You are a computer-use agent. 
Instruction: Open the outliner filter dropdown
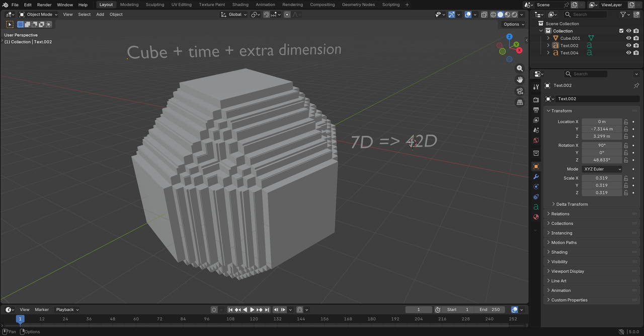point(624,15)
